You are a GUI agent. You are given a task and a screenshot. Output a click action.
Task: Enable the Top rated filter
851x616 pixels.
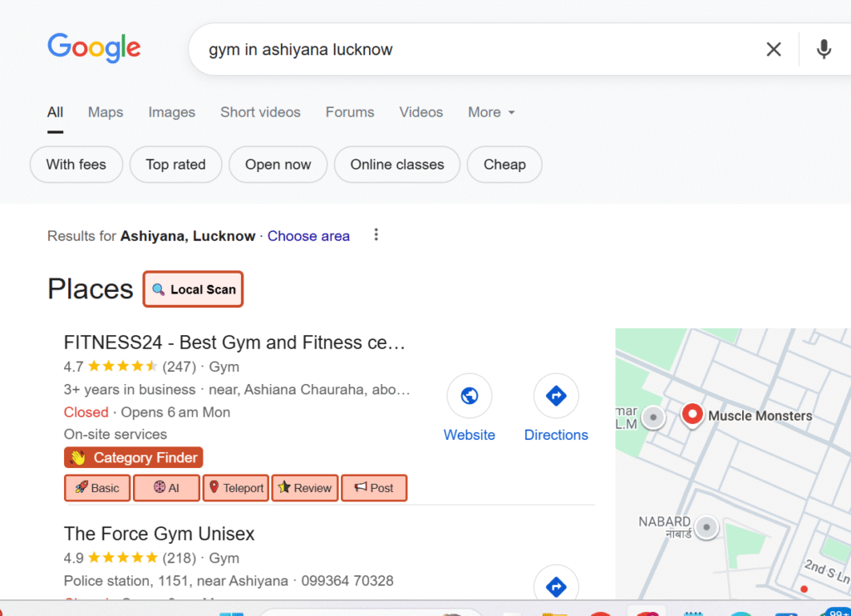[x=175, y=165]
